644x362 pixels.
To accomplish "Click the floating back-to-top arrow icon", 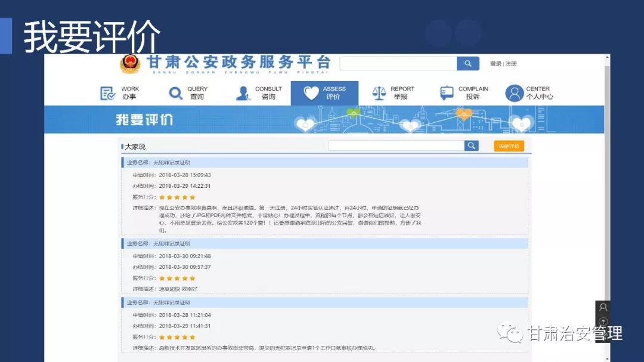I will pos(603,322).
